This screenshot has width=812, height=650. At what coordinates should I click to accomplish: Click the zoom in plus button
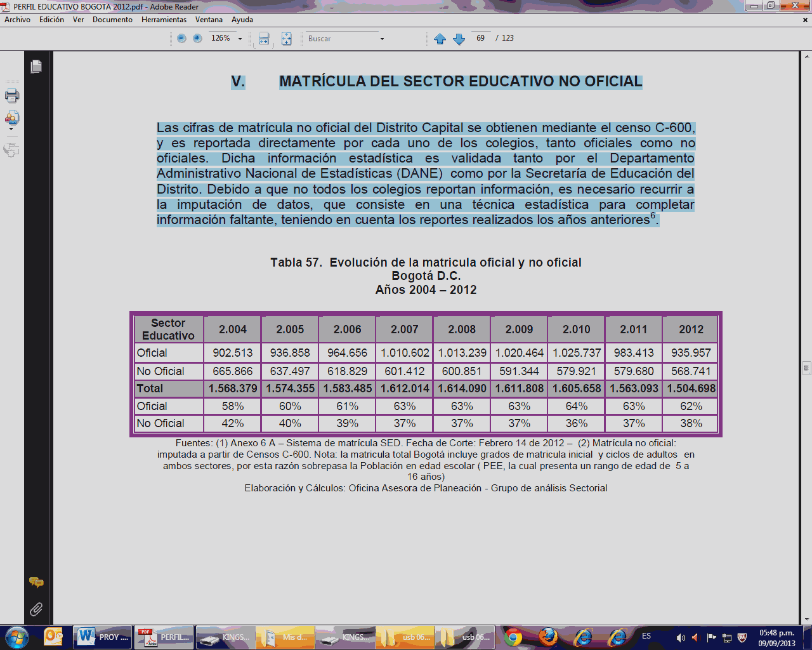(x=197, y=39)
